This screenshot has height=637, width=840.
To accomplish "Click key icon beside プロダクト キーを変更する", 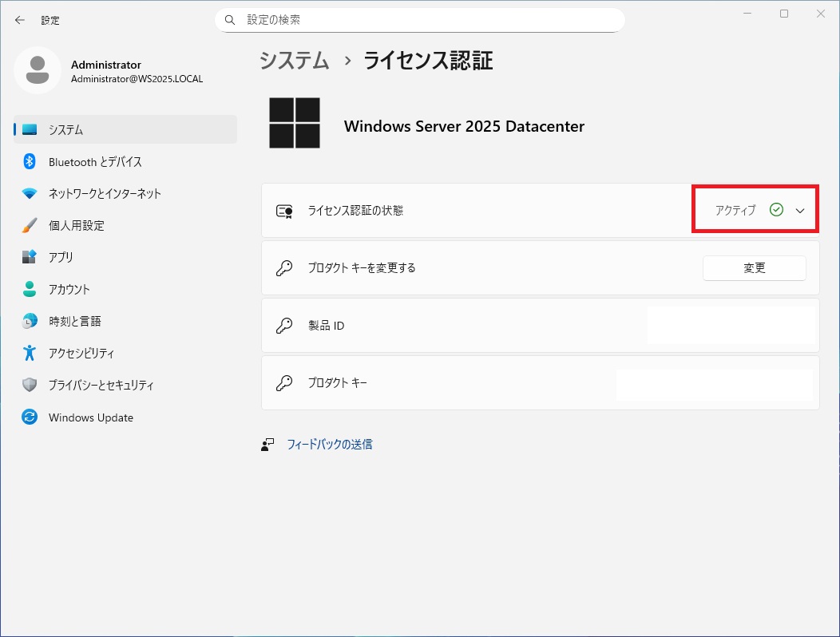I will tap(284, 268).
